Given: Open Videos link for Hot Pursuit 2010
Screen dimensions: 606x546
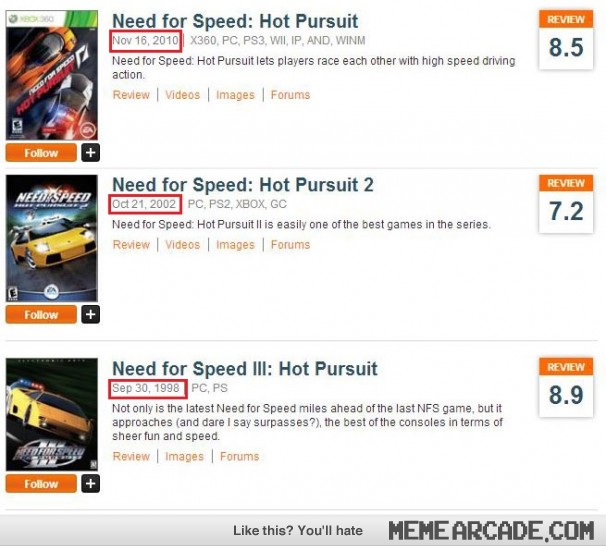Looking at the screenshot, I should click(x=183, y=95).
